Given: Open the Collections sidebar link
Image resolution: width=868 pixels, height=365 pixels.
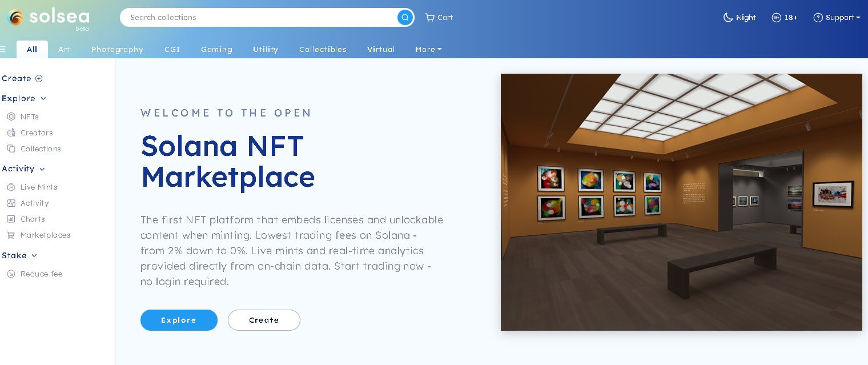Looking at the screenshot, I should click(x=41, y=149).
